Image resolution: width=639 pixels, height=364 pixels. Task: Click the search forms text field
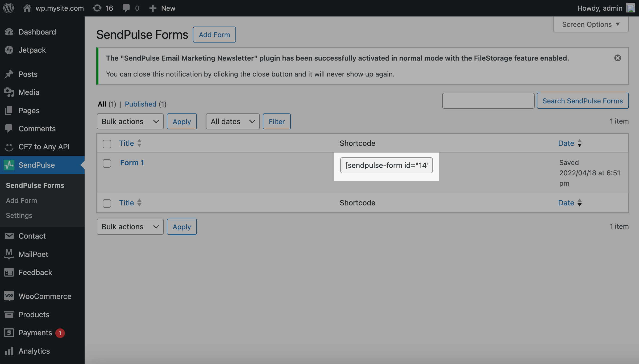pyautogui.click(x=488, y=101)
